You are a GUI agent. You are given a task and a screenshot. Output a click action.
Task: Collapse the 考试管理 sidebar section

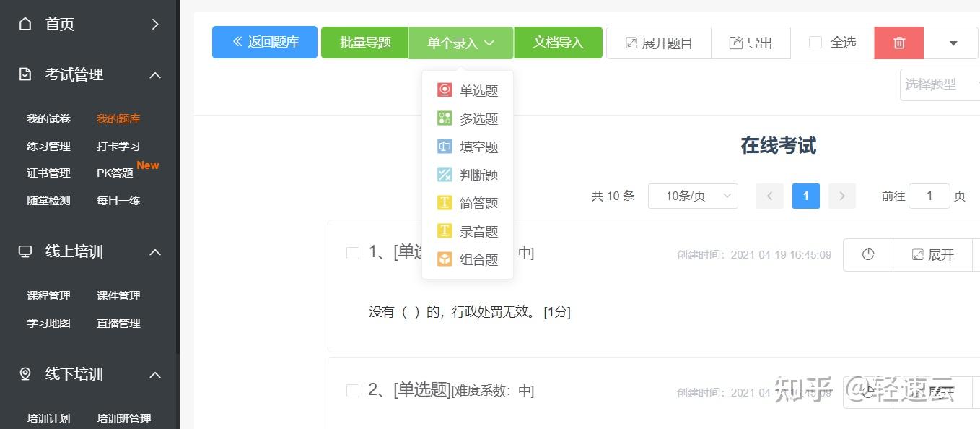pos(155,75)
